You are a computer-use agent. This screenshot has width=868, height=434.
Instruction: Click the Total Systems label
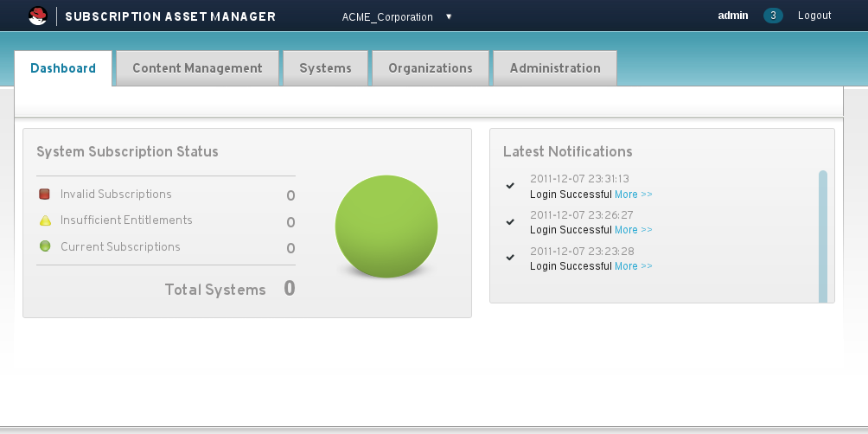tap(215, 290)
